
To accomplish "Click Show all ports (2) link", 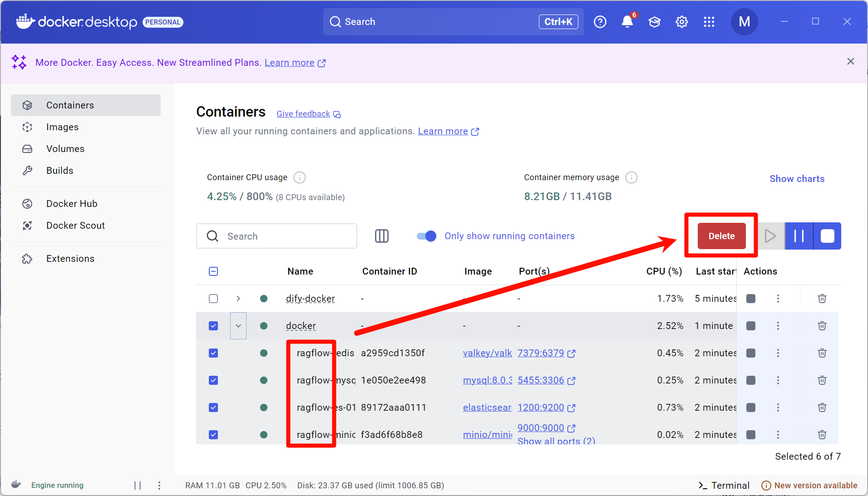I will [x=556, y=441].
